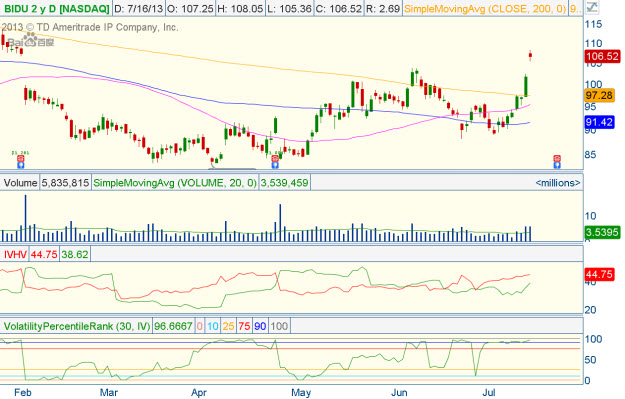Click the chart line icon above the price axis
The image size is (625, 399).
(592, 7)
